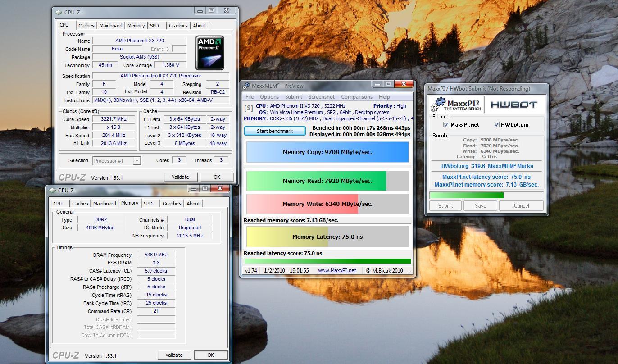Click OK in lower CPU-Z Memory window
The image size is (618, 364).
click(x=210, y=355)
